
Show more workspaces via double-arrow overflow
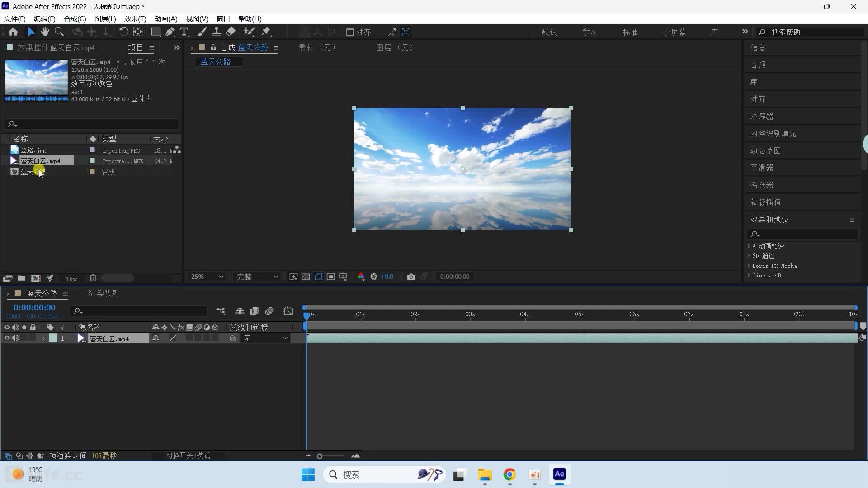[x=745, y=32]
